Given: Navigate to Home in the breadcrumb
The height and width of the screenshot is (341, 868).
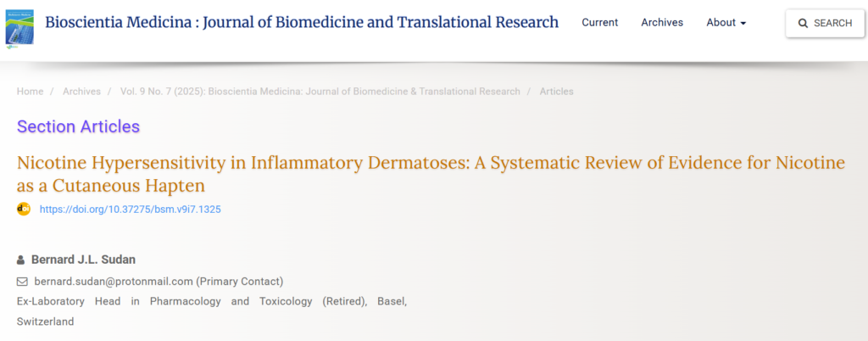Looking at the screenshot, I should (30, 92).
